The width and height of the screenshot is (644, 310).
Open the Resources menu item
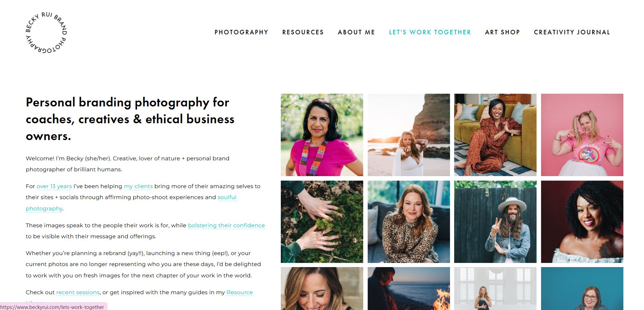pos(303,32)
